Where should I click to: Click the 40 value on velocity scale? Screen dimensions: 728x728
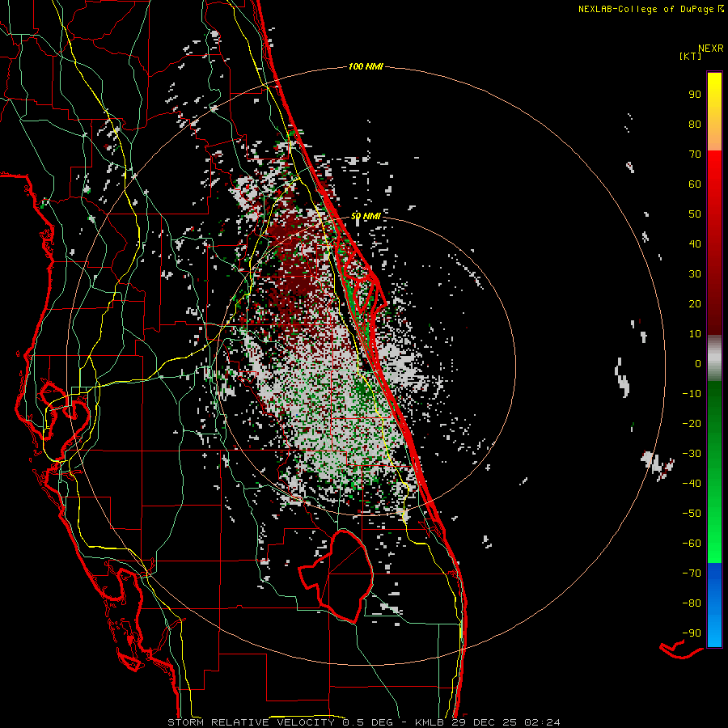click(x=695, y=244)
